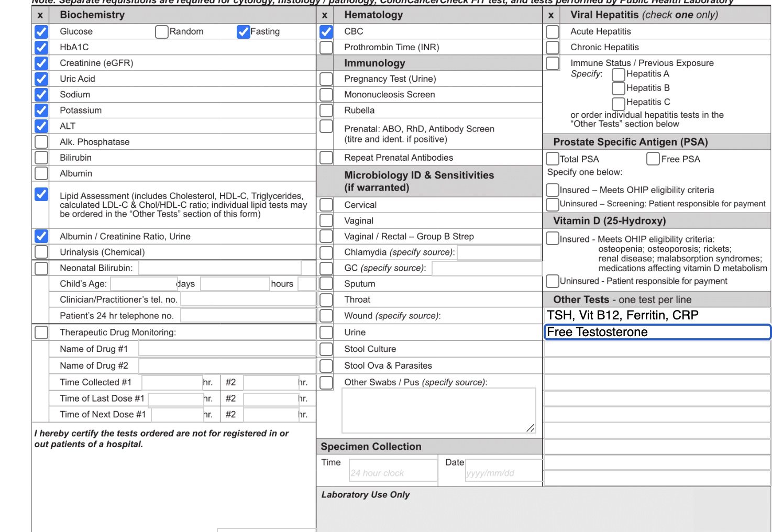Screen dimensions: 772x532
Task: Click the Neonatal Bilirubin input field
Action: (x=220, y=268)
